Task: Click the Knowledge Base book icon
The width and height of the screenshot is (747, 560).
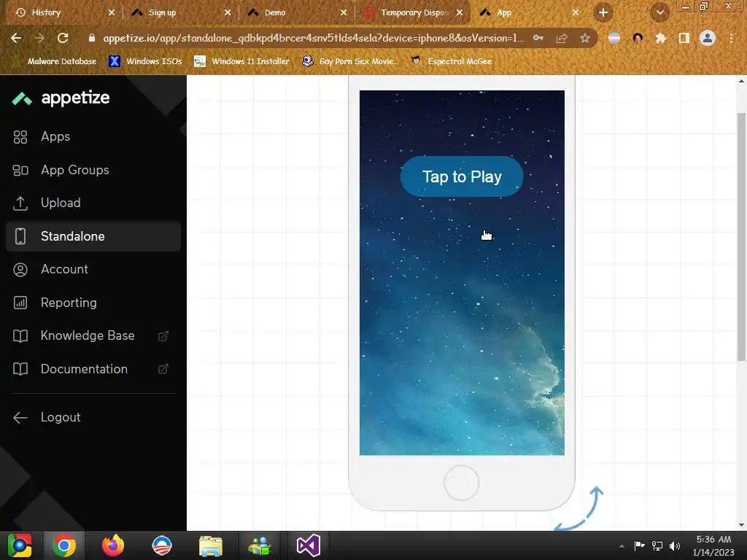Action: coord(20,336)
